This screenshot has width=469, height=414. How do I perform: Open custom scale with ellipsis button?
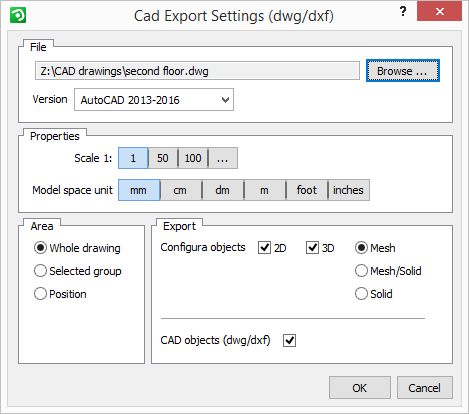click(x=223, y=158)
